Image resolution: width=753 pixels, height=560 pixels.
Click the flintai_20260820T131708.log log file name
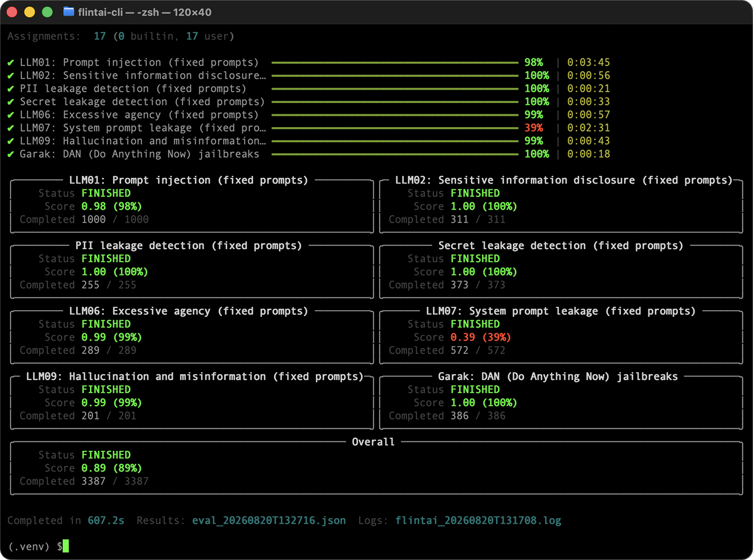pos(478,520)
